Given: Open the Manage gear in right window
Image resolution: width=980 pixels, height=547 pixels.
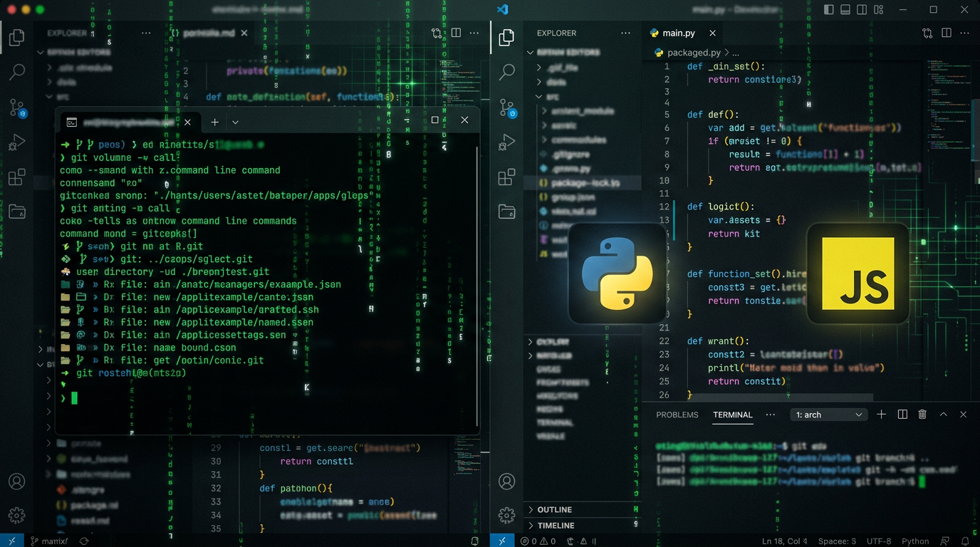Looking at the screenshot, I should point(506,515).
